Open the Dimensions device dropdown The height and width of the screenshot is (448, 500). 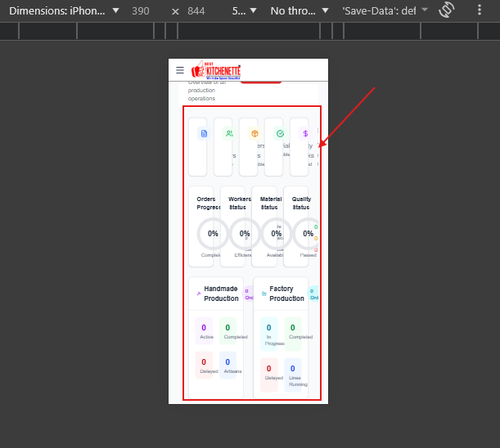click(x=64, y=11)
